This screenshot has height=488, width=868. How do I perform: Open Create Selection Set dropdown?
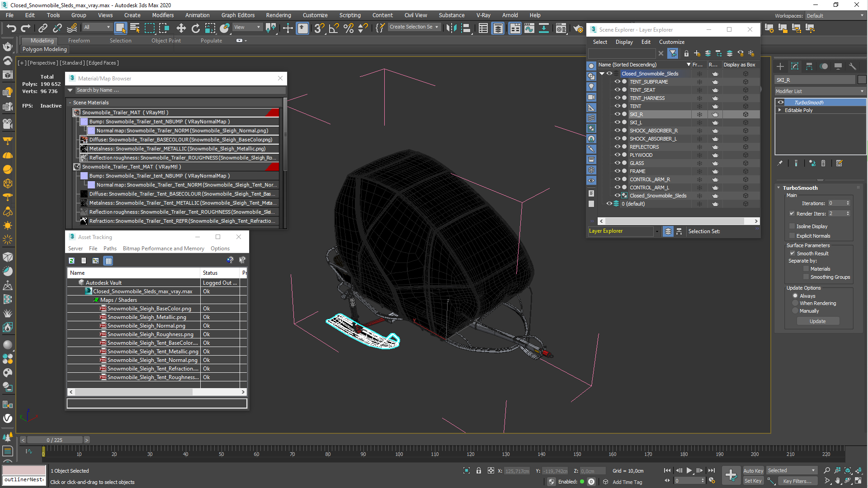click(414, 27)
